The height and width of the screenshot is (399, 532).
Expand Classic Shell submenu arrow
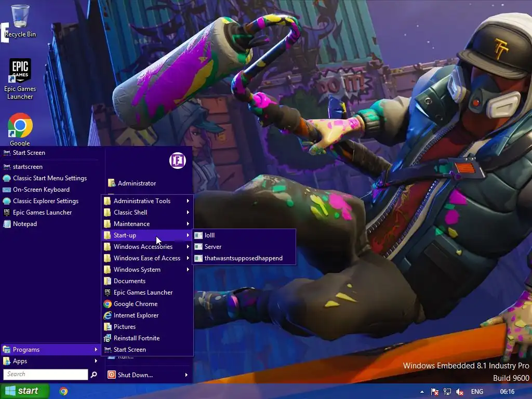pos(188,212)
